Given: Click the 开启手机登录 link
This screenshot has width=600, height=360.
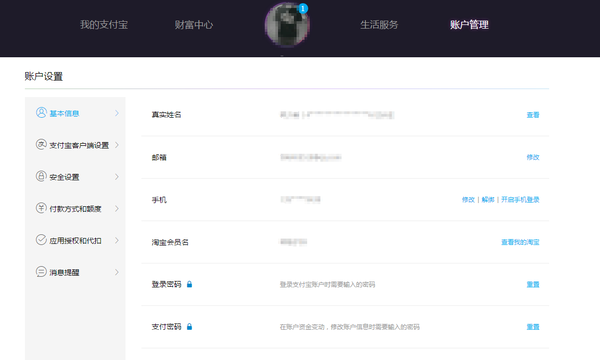Looking at the screenshot, I should (520, 200).
